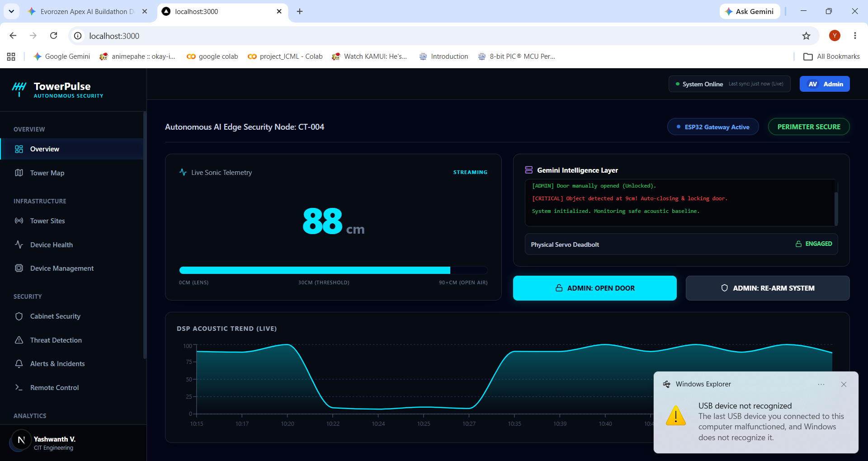Viewport: 868px width, 461px height.
Task: Click the System Online status indicator
Action: coord(729,84)
